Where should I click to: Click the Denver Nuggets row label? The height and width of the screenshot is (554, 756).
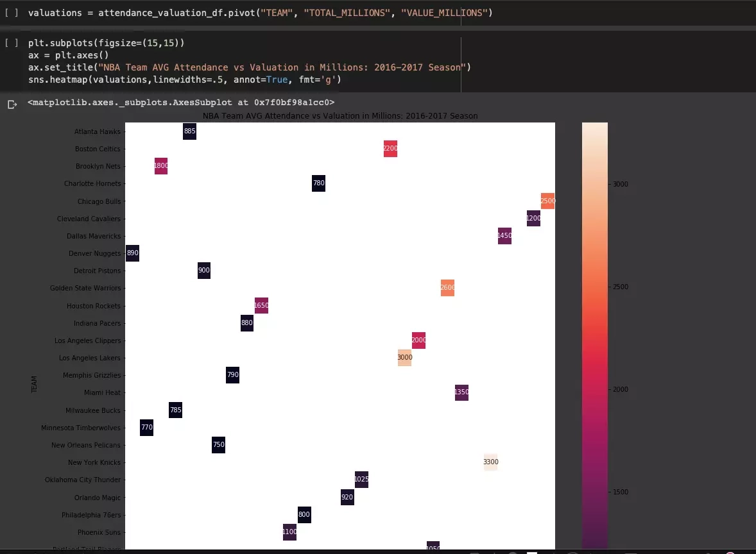[x=94, y=253]
